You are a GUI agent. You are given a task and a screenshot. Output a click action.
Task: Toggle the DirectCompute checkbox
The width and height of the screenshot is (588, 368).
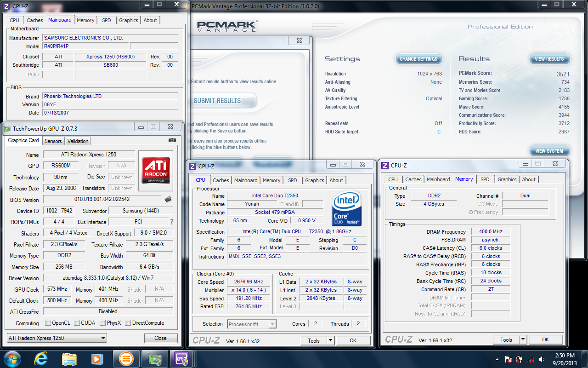128,323
